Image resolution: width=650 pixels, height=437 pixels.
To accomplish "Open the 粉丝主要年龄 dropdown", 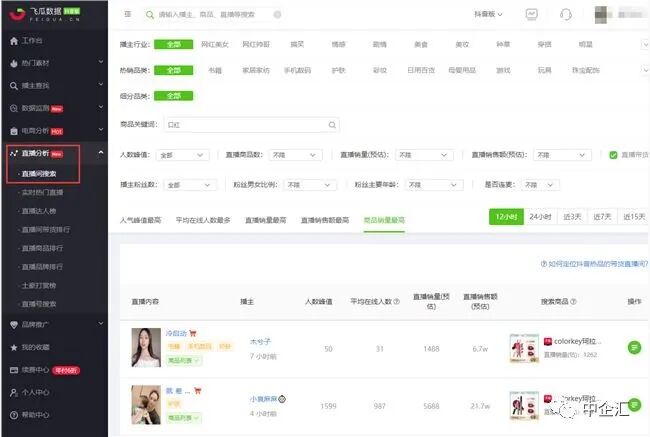I will (434, 185).
